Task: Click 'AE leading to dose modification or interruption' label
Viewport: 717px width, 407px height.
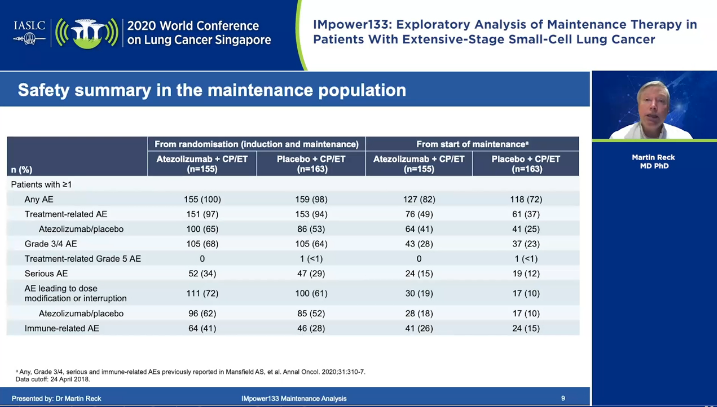Action: coord(75,293)
